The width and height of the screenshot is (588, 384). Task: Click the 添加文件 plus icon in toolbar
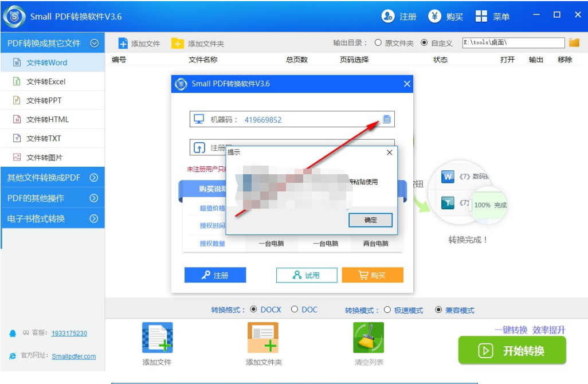point(123,44)
